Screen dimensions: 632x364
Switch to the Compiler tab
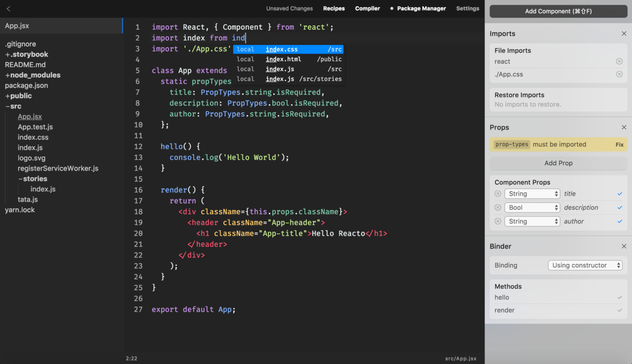(367, 8)
